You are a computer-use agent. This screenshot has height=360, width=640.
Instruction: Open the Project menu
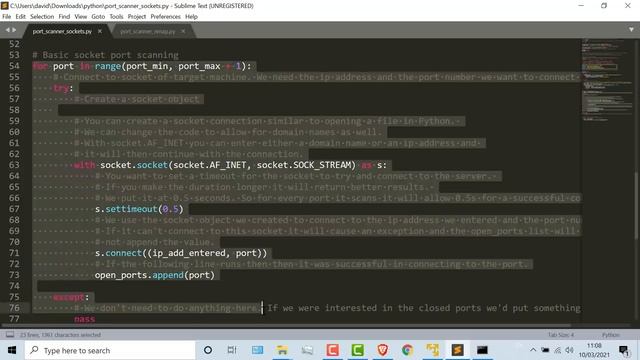point(137,17)
